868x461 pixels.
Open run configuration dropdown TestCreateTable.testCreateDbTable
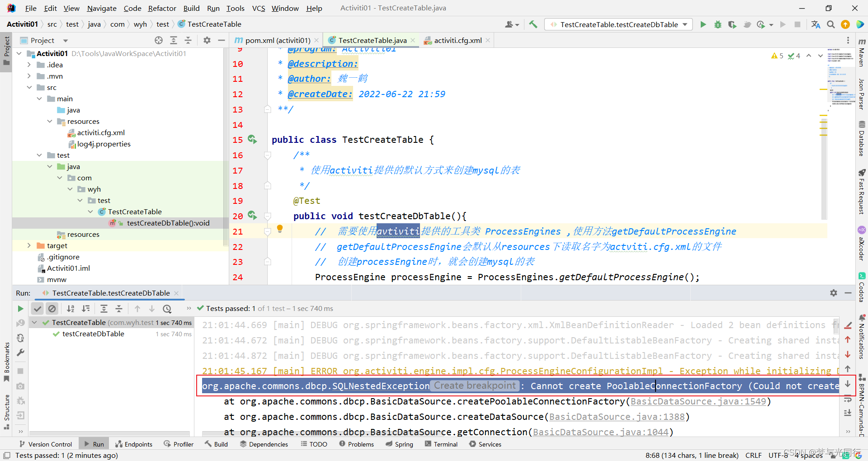618,24
